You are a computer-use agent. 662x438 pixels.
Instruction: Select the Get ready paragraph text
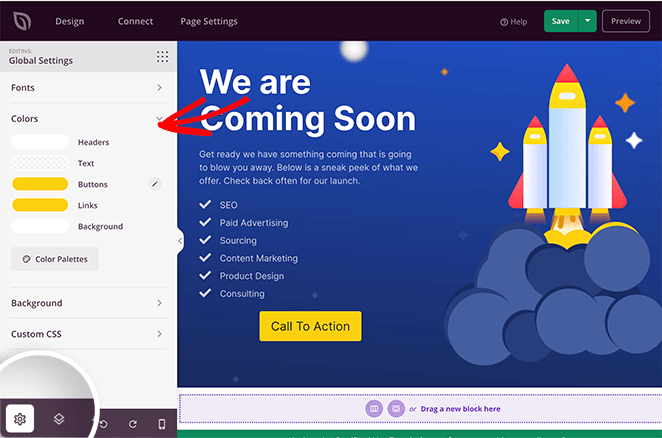(309, 167)
